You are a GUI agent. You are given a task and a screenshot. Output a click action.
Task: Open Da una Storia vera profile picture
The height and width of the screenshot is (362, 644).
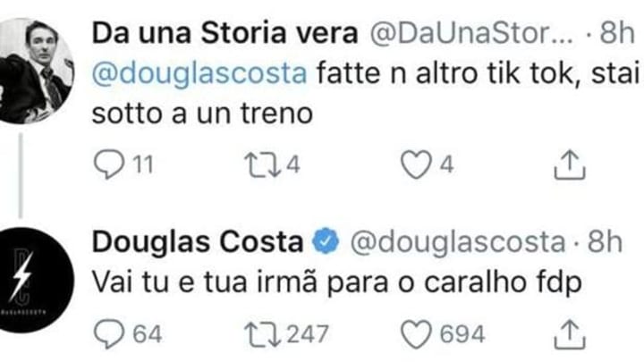[34, 71]
